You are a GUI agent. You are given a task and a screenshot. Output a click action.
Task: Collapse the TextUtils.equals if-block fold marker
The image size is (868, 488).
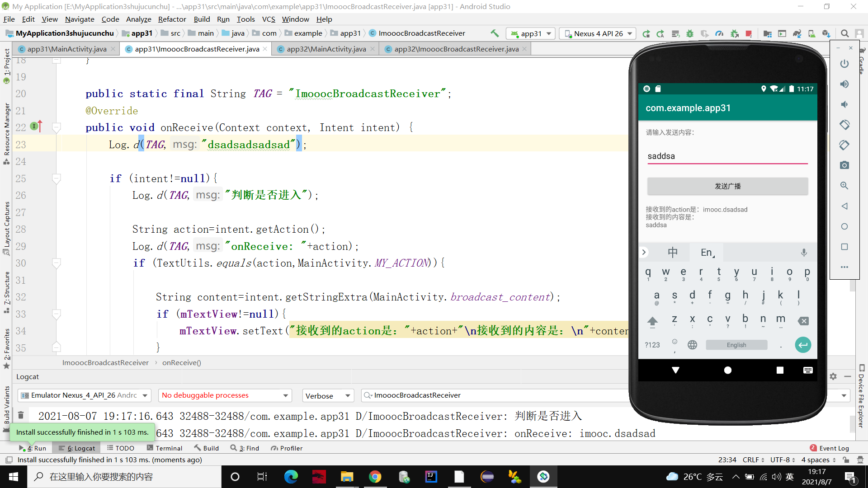coord(57,263)
